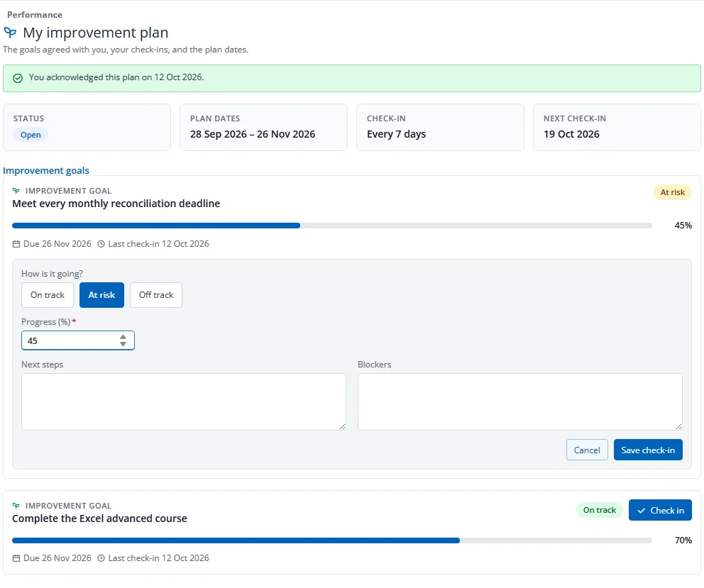
Task: Click clock icon on reconciliation goal last check-in
Action: 101,244
